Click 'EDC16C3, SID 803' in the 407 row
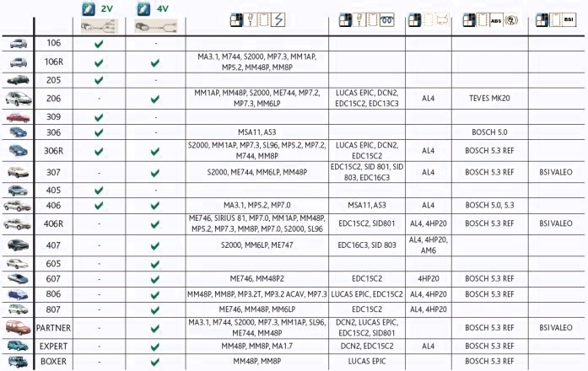Image resolution: width=588 pixels, height=371 pixels. 367,245
